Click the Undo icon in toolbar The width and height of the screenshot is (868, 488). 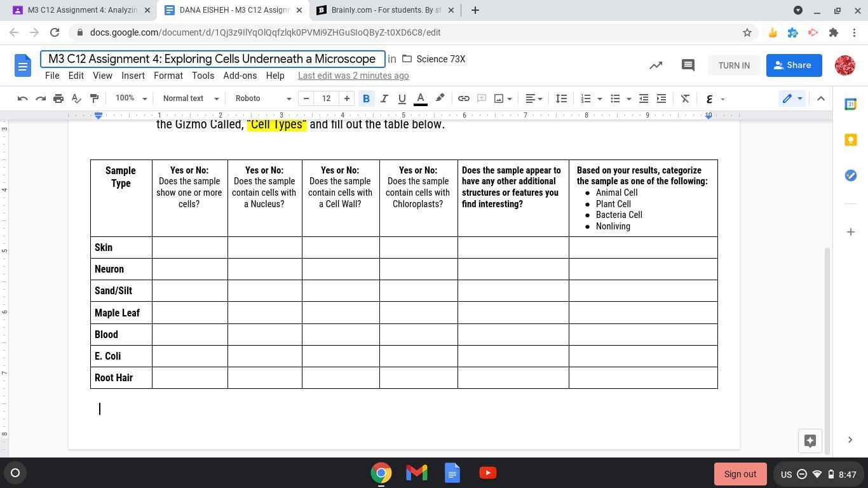(23, 98)
